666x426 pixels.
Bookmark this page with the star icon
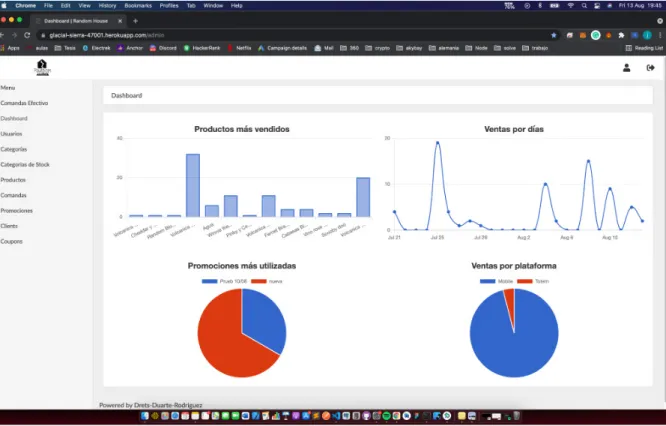point(554,35)
